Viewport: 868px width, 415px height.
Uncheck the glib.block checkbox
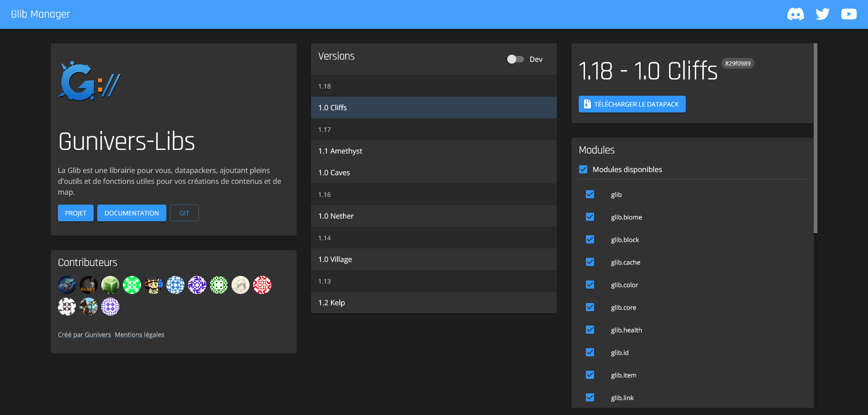pyautogui.click(x=590, y=239)
